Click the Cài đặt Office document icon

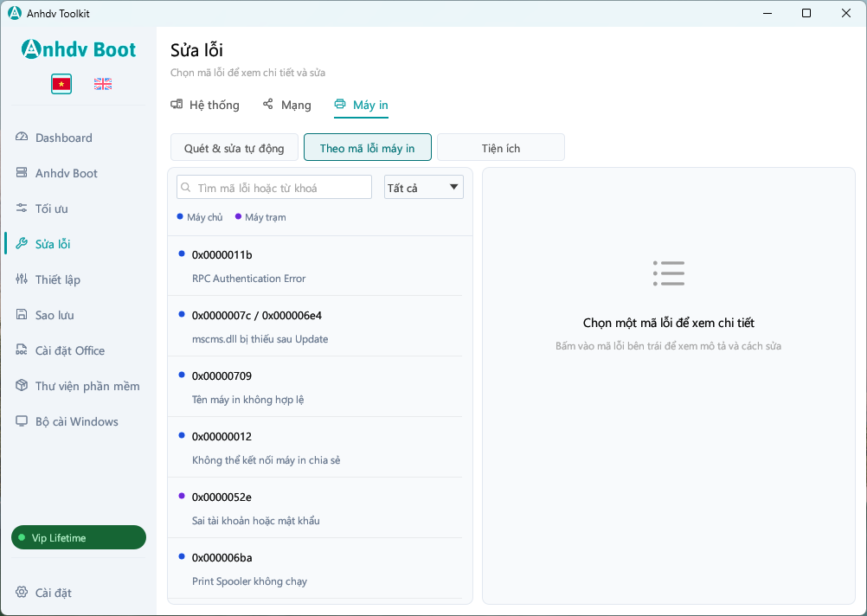coord(22,350)
